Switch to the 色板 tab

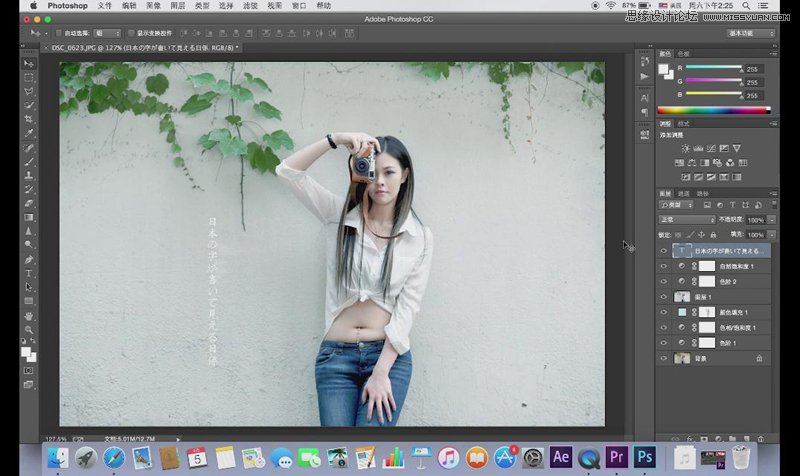click(x=684, y=54)
